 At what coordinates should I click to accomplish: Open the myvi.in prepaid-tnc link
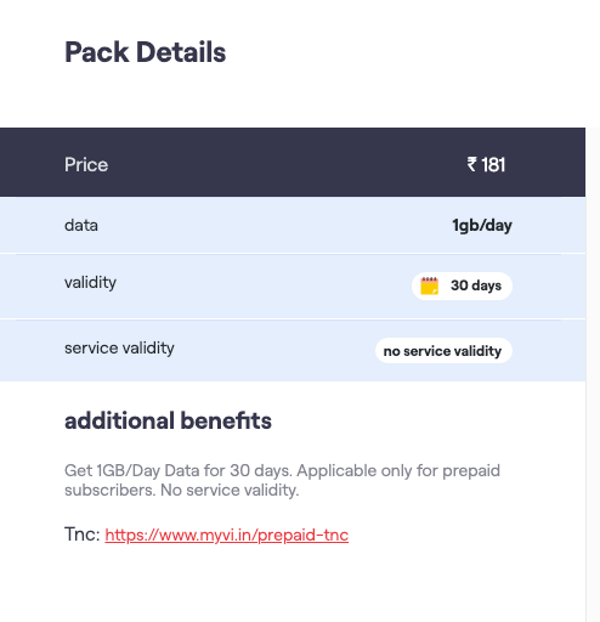(226, 535)
